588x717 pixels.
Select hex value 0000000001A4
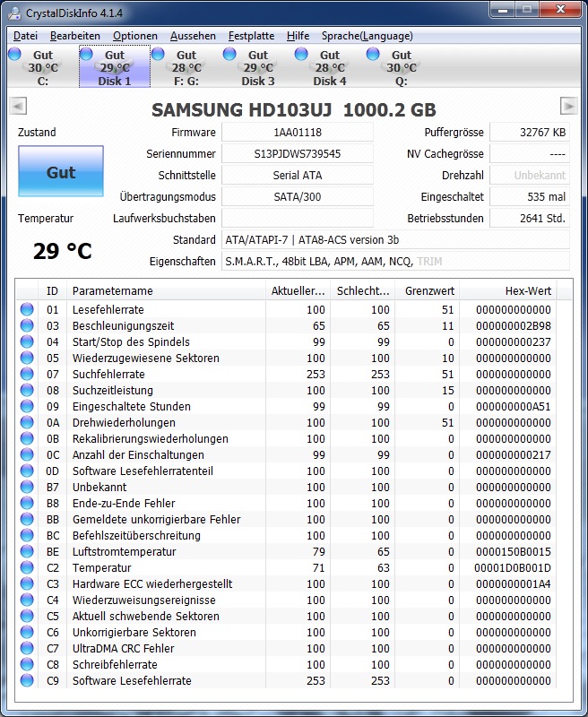[513, 583]
